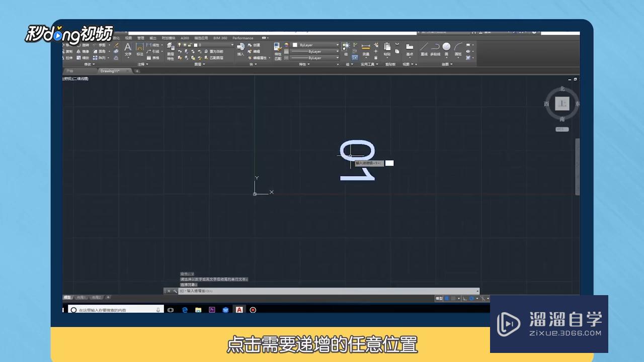Select the 圆 circle tool
This screenshot has height=362, width=644.
[446, 49]
